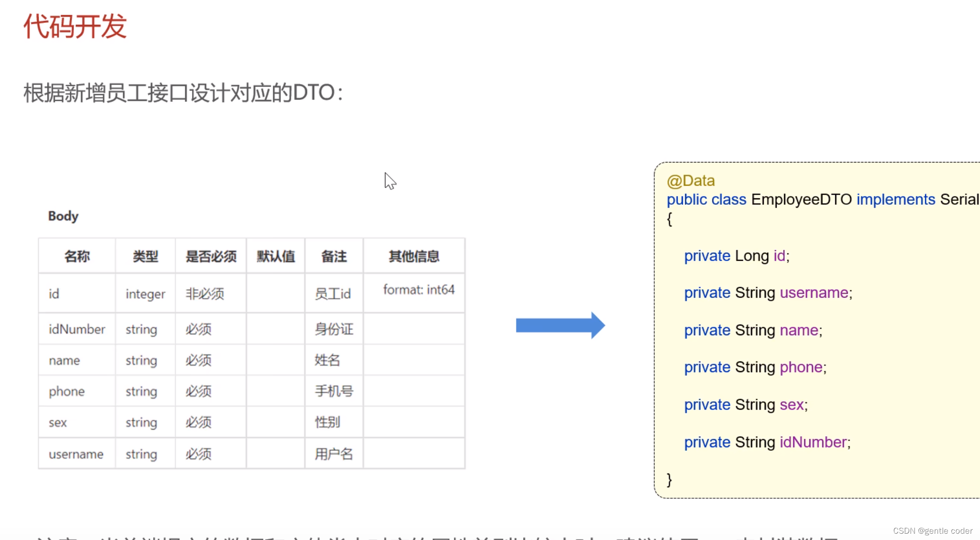Click the red 代码开发 title
Screen dimensions: 980x540
point(75,26)
